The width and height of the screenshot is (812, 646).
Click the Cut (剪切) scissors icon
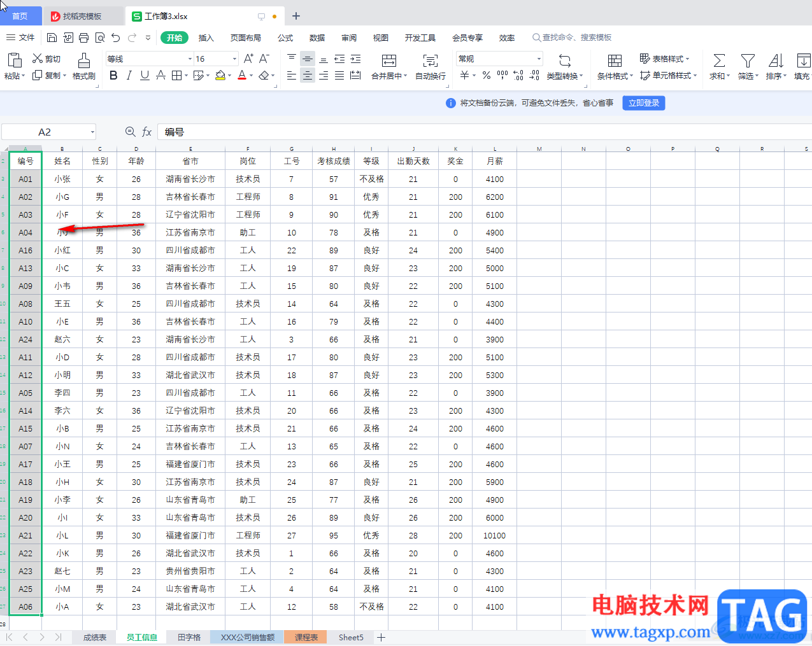[x=38, y=59]
